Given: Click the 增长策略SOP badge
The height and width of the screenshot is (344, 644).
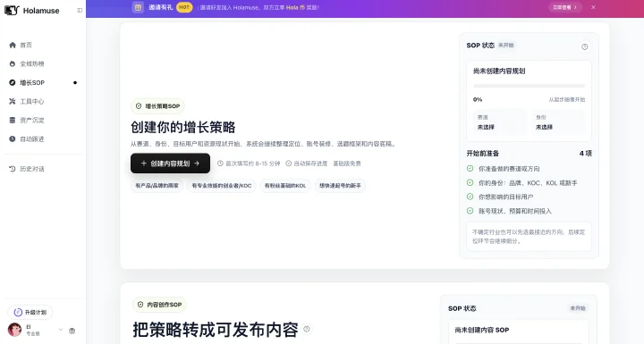Looking at the screenshot, I should tap(157, 106).
